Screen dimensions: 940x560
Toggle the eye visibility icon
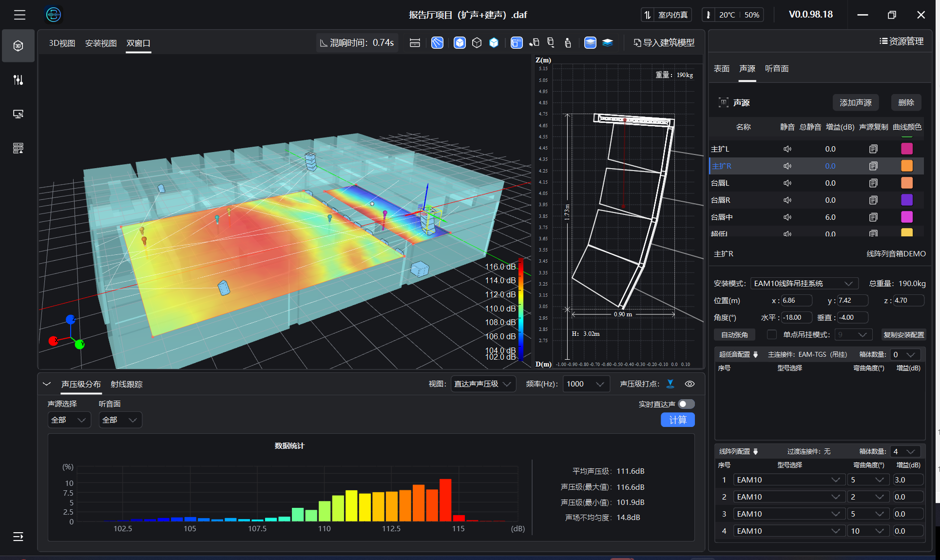click(690, 384)
